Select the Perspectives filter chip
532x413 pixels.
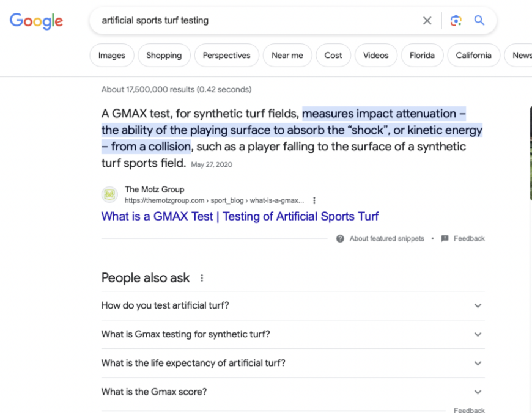click(x=227, y=55)
